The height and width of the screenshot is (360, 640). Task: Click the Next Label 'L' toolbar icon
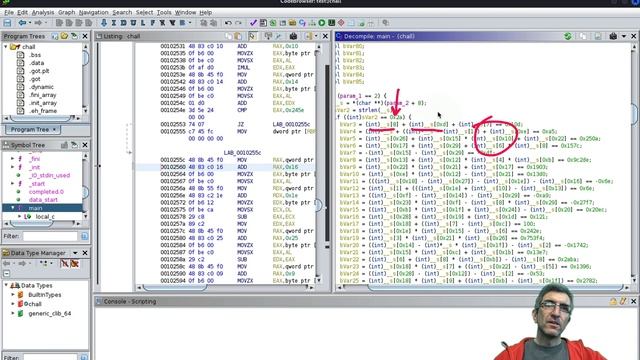point(143,23)
